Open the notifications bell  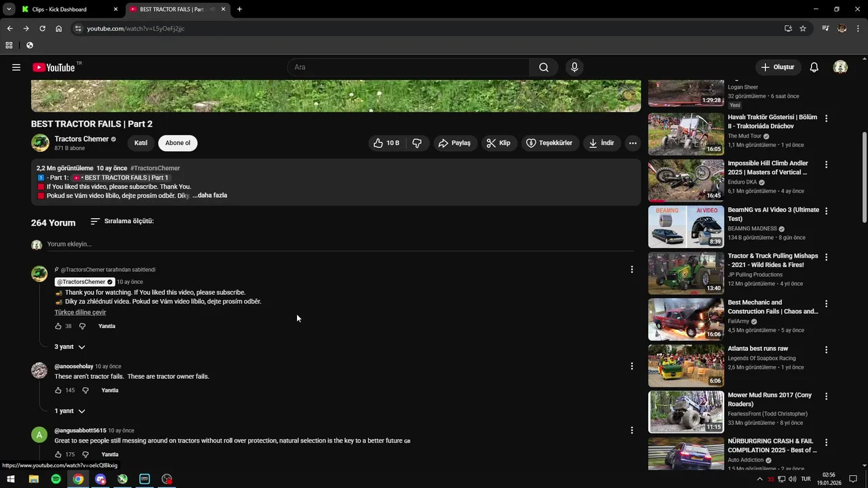(814, 67)
